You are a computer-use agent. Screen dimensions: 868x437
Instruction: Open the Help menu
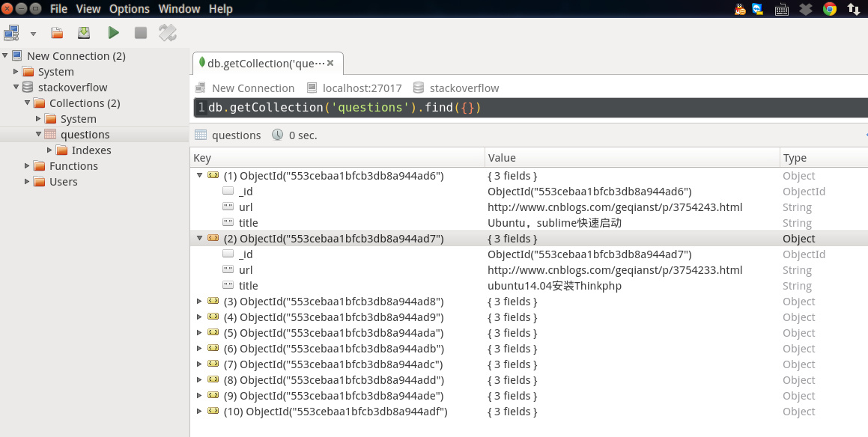tap(221, 9)
